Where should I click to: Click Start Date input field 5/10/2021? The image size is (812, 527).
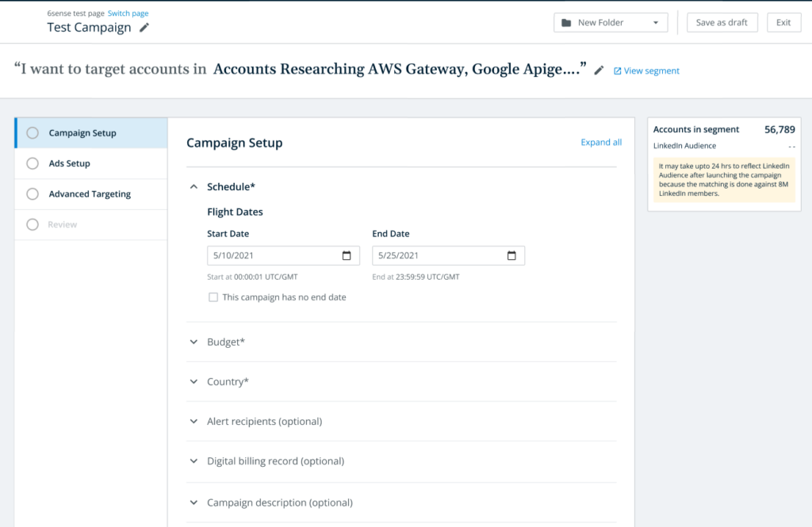click(x=283, y=256)
